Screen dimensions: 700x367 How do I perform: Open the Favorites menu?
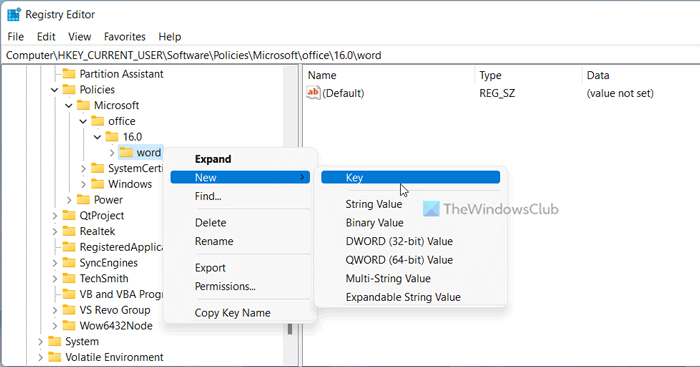point(125,37)
